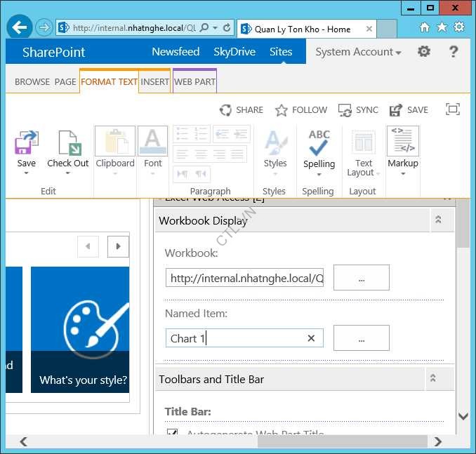Viewport: 476px width, 454px height.
Task: Click the help question mark icon
Action: (x=454, y=52)
